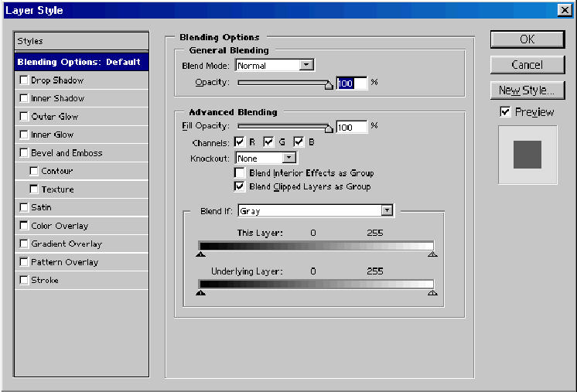This screenshot has height=392, width=577.
Task: Click the Opacity slider handle
Action: pos(329,84)
